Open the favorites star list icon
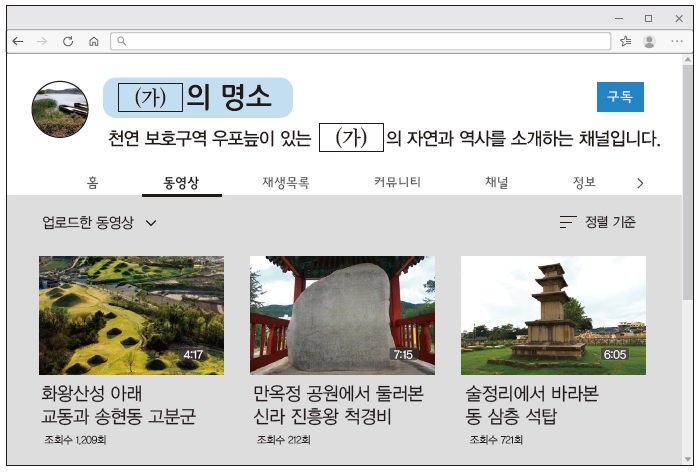Image resolution: width=698 pixels, height=472 pixels. coord(625,41)
